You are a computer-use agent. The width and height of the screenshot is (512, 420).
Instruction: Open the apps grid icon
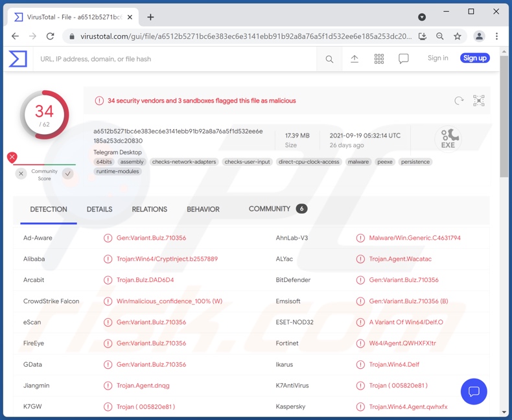pos(379,59)
